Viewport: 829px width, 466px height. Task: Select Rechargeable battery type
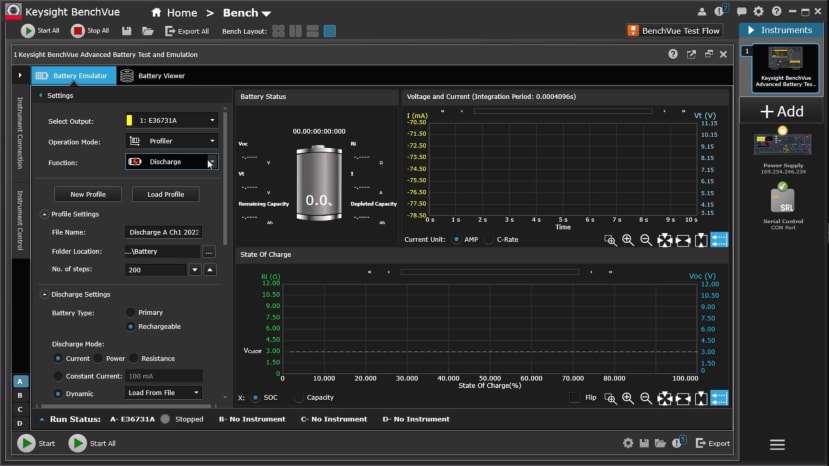[130, 327]
